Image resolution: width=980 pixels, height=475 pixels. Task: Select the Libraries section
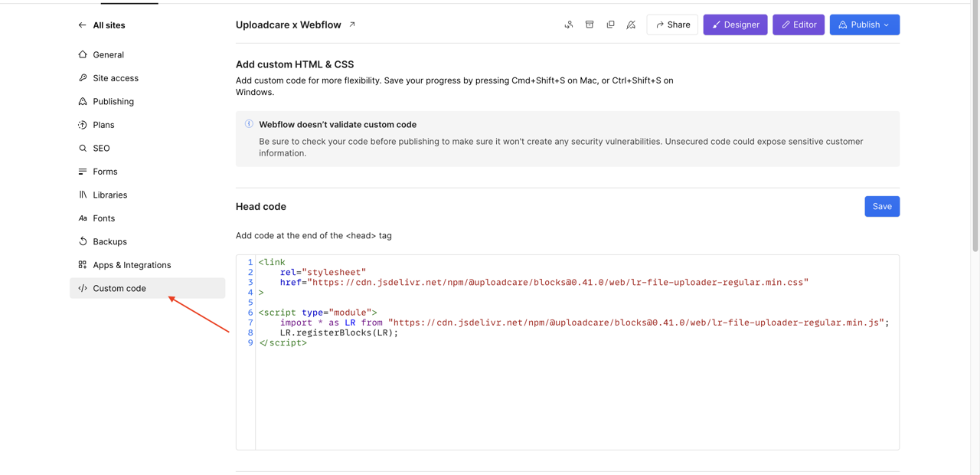[109, 195]
